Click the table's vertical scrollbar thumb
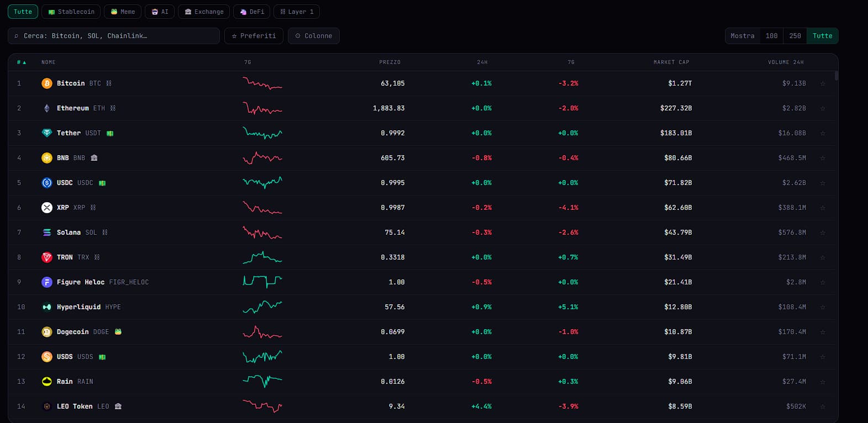 837,76
